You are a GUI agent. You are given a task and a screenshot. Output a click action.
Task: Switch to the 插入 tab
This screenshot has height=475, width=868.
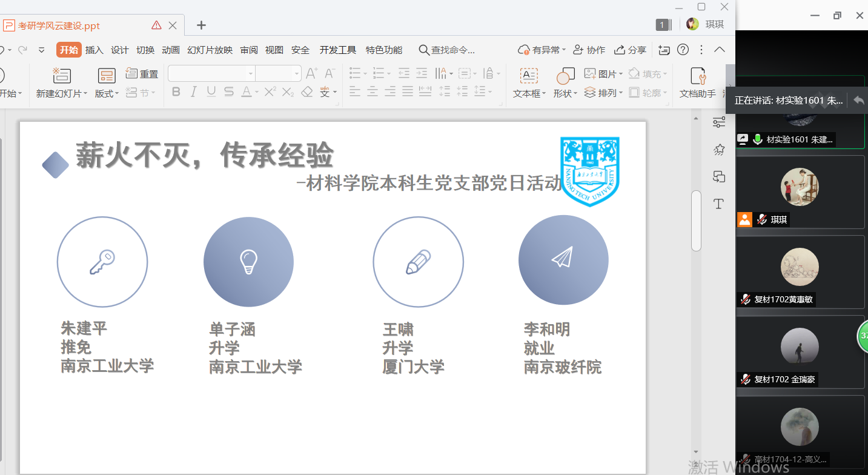tap(94, 50)
